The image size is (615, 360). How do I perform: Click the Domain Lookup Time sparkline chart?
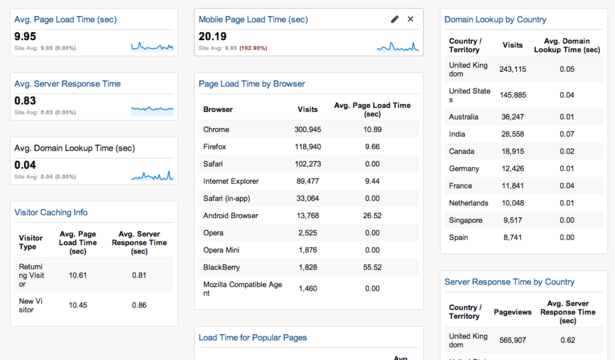click(x=152, y=175)
